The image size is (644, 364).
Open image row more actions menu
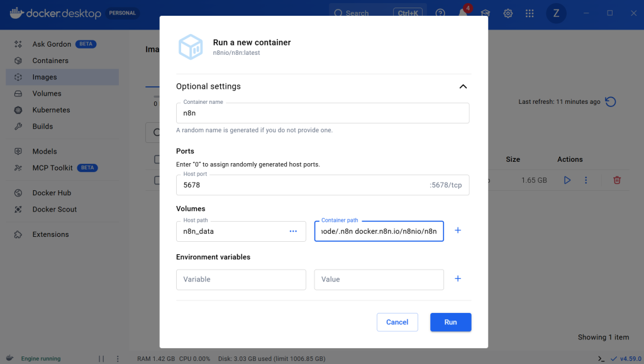pyautogui.click(x=586, y=180)
